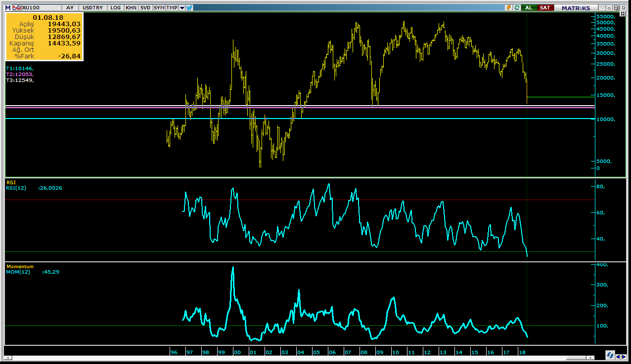Click the SYM toolbar button
This screenshot has width=631, height=364.
pyautogui.click(x=159, y=8)
